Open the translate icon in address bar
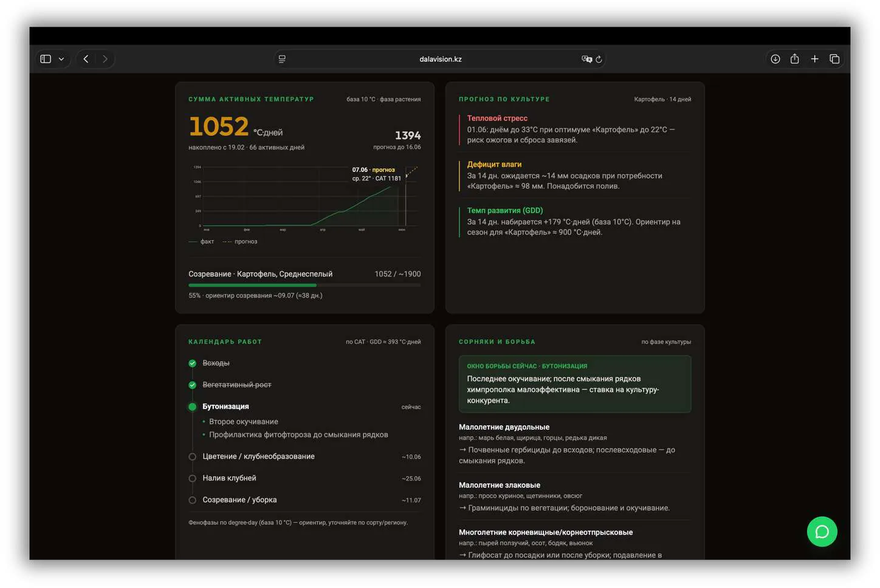Screen dimensions: 880x588 tap(586, 59)
